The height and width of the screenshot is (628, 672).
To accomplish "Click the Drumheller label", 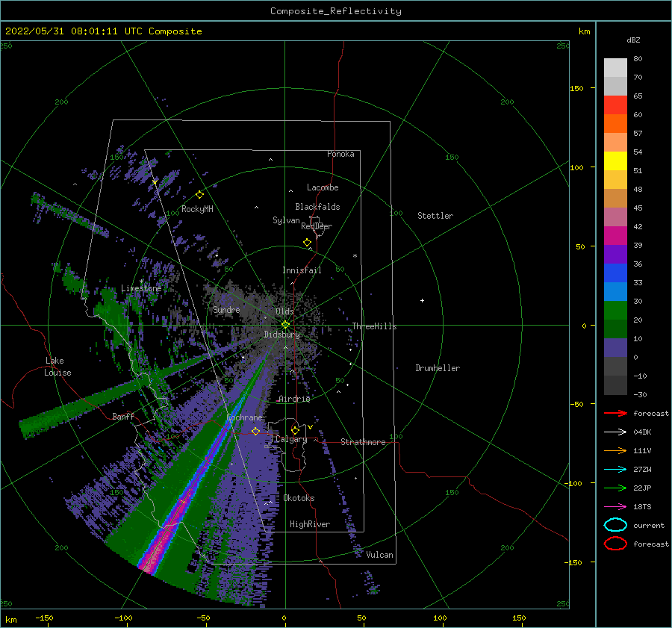I will (x=438, y=368).
